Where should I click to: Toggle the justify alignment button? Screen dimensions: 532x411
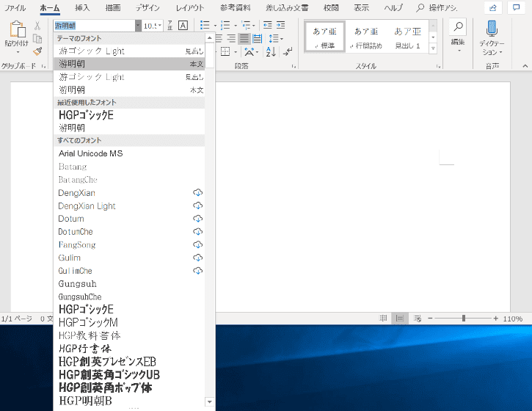click(244, 38)
